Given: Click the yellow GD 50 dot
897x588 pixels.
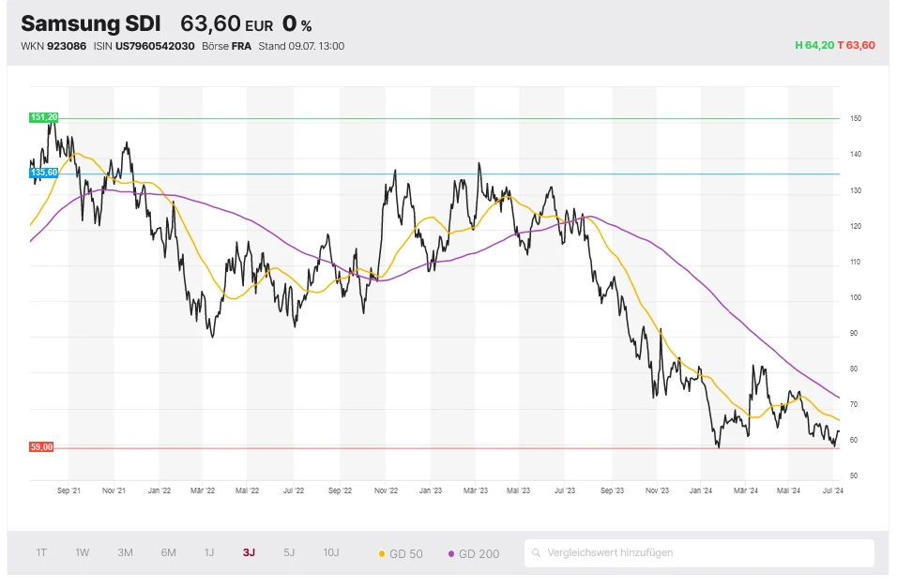Looking at the screenshot, I should pyautogui.click(x=382, y=554).
